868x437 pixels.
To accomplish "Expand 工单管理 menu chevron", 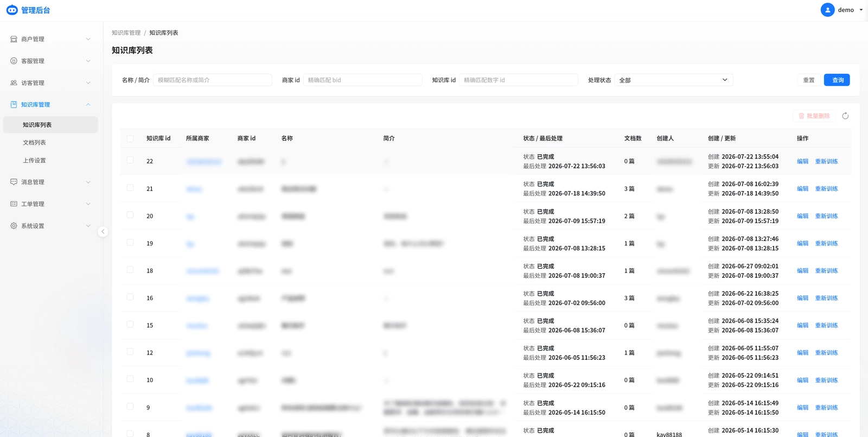I will 88,204.
